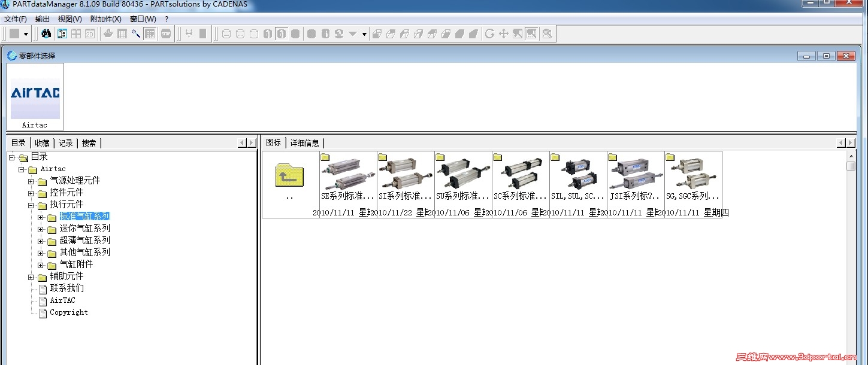
Task: Expand the 其他气缸系列 tree node
Action: (41, 253)
